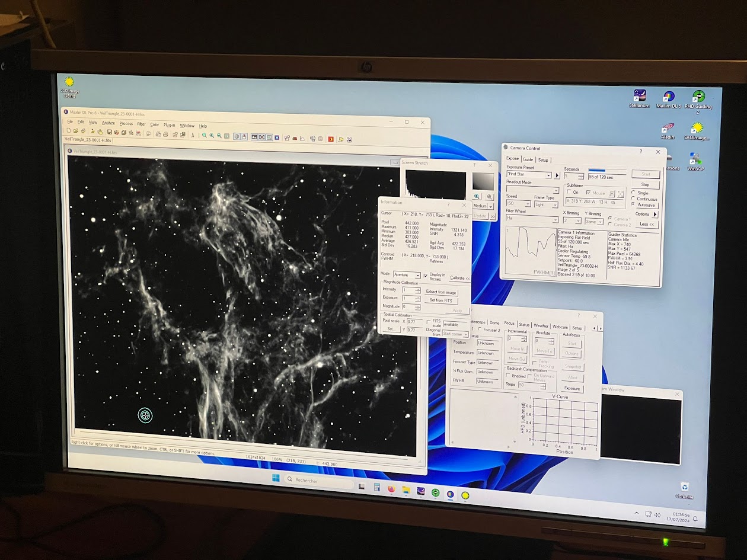Click the Pixel scale X input field
This screenshot has height=560, width=747.
click(414, 322)
